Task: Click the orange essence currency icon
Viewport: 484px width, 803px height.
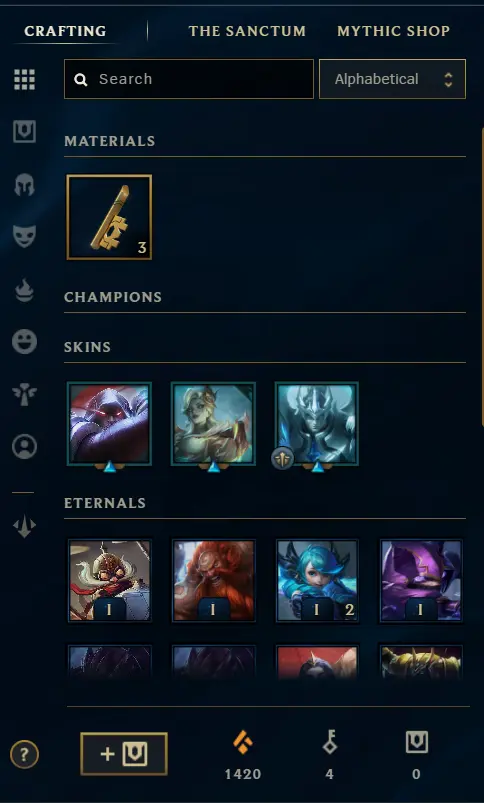Action: pyautogui.click(x=243, y=742)
